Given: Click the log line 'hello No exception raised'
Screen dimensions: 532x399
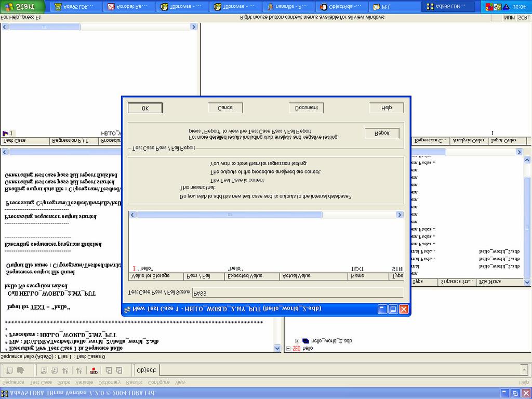Looking at the screenshot, I should click(36, 286).
